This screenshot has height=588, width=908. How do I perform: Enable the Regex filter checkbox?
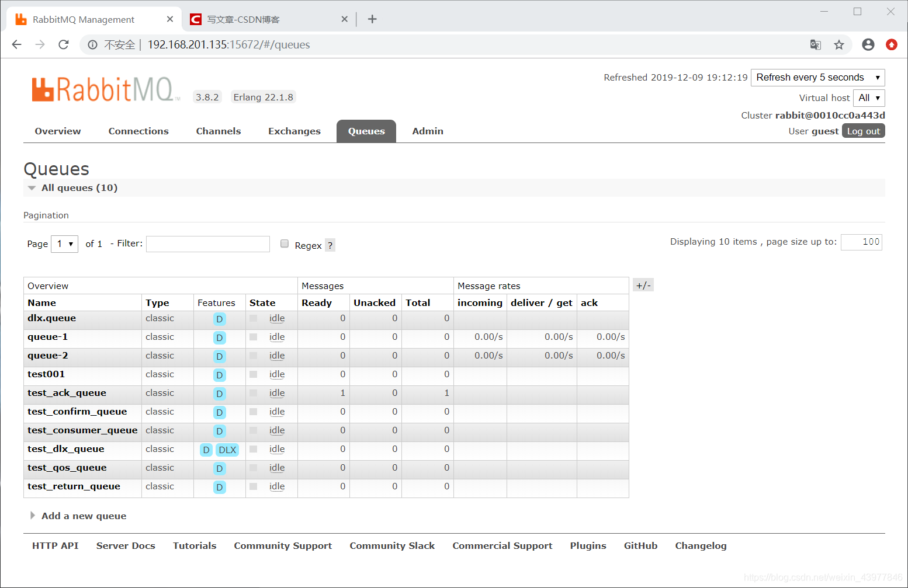(x=285, y=243)
